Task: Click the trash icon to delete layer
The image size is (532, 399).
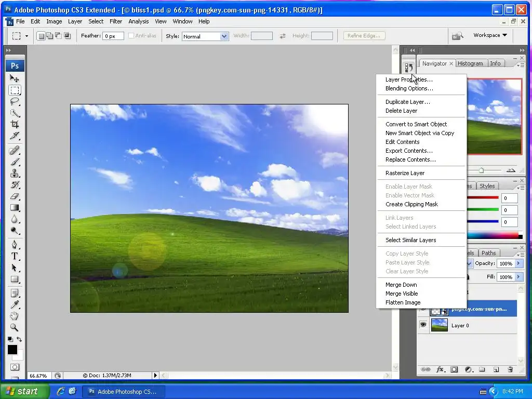Action: tap(510, 369)
